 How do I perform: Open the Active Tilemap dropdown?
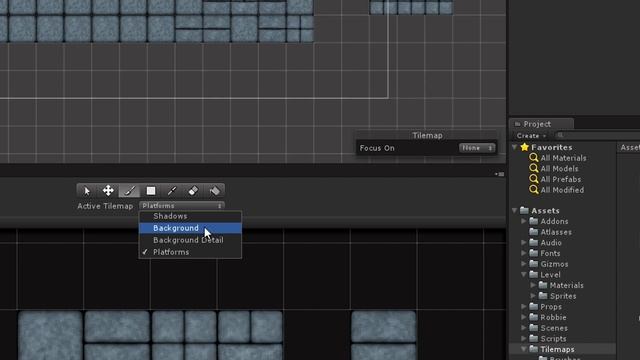(x=182, y=206)
